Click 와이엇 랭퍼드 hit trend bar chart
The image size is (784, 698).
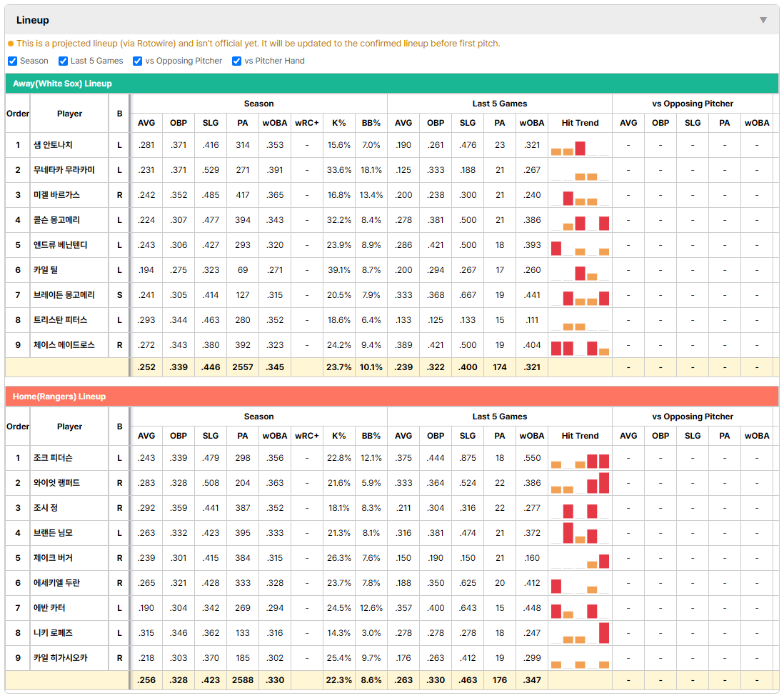(x=580, y=483)
